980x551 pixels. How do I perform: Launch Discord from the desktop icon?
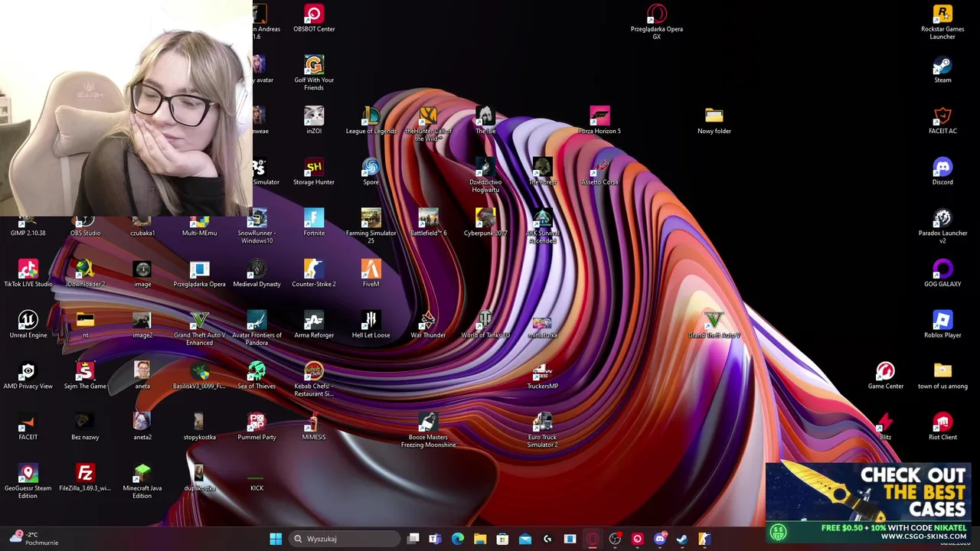[x=942, y=172]
